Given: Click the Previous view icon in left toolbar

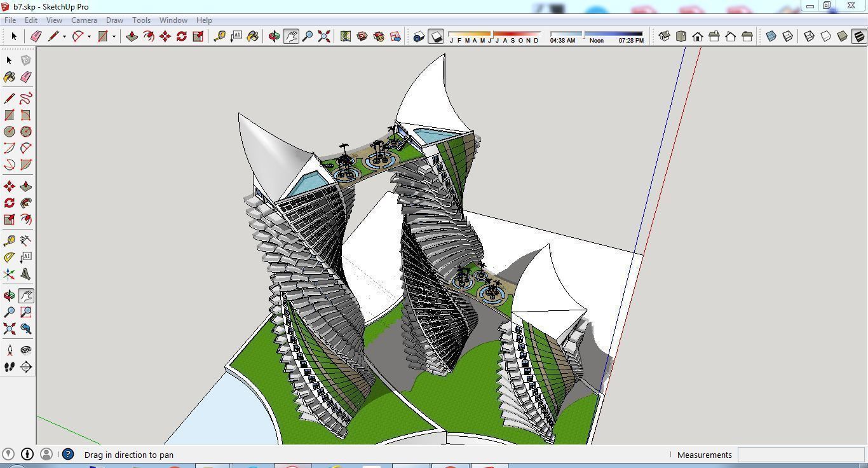Looking at the screenshot, I should (26, 329).
